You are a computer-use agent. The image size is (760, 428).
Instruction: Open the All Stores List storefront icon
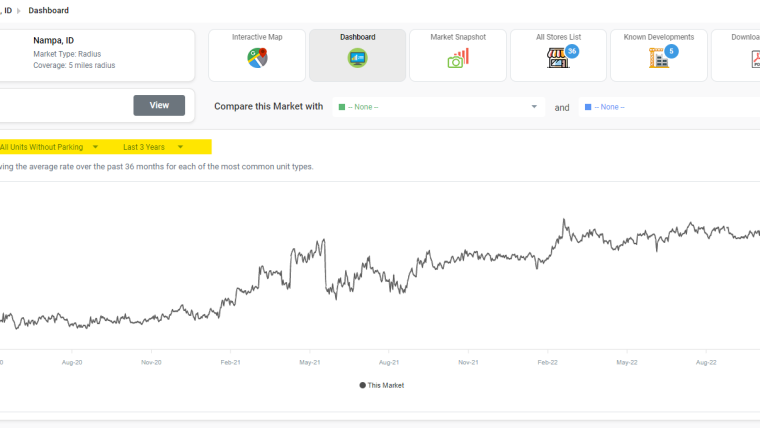coord(557,59)
